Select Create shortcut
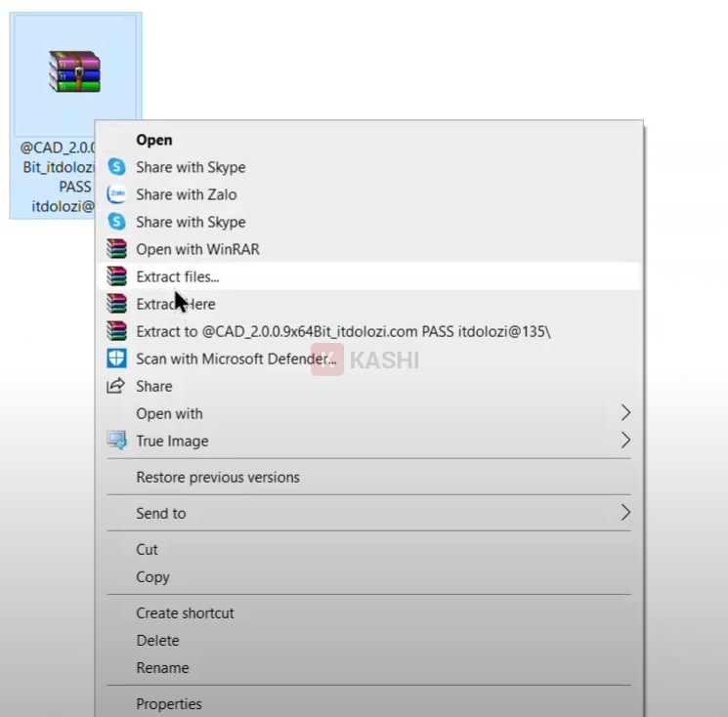Screen dimensions: 728x717 point(185,612)
